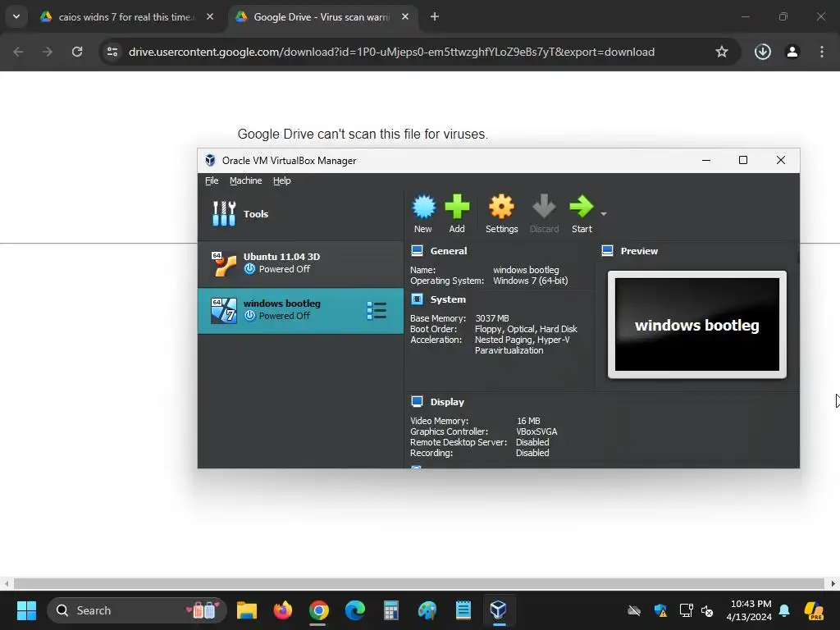Screen dimensions: 840x630
Task: Open the Windows Start menu
Action: [x=26, y=610]
